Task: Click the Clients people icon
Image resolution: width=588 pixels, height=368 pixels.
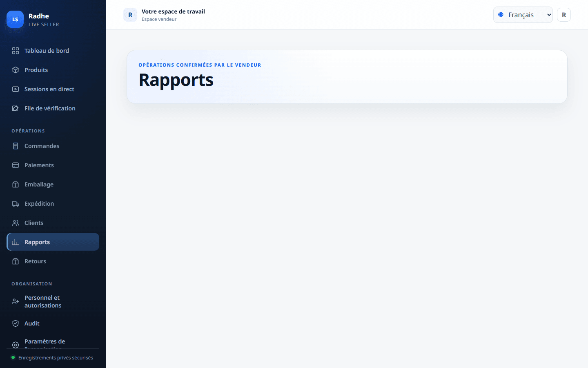Action: (x=16, y=223)
